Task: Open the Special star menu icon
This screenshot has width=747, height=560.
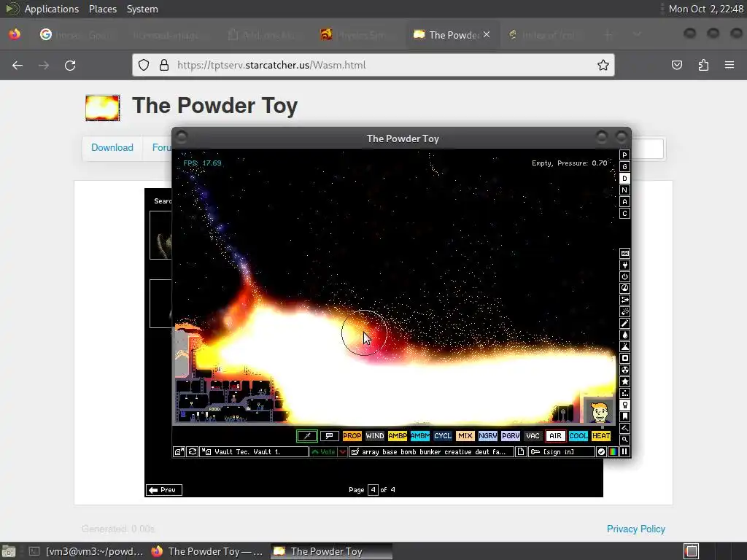Action: point(624,381)
